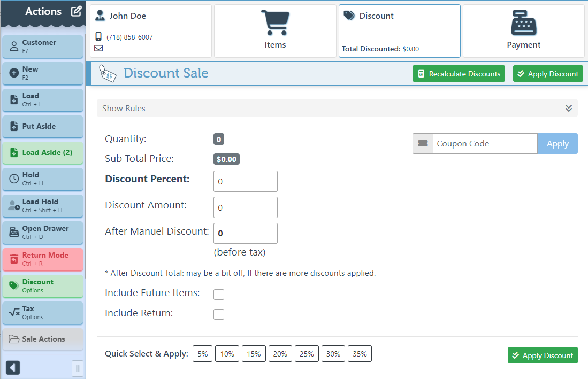
Task: Open Tax Options in the sidebar
Action: pos(43,313)
